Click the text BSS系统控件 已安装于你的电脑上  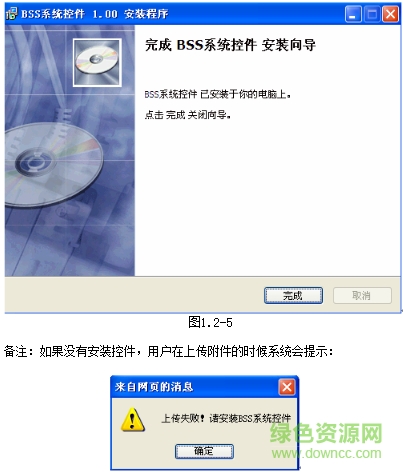(218, 94)
